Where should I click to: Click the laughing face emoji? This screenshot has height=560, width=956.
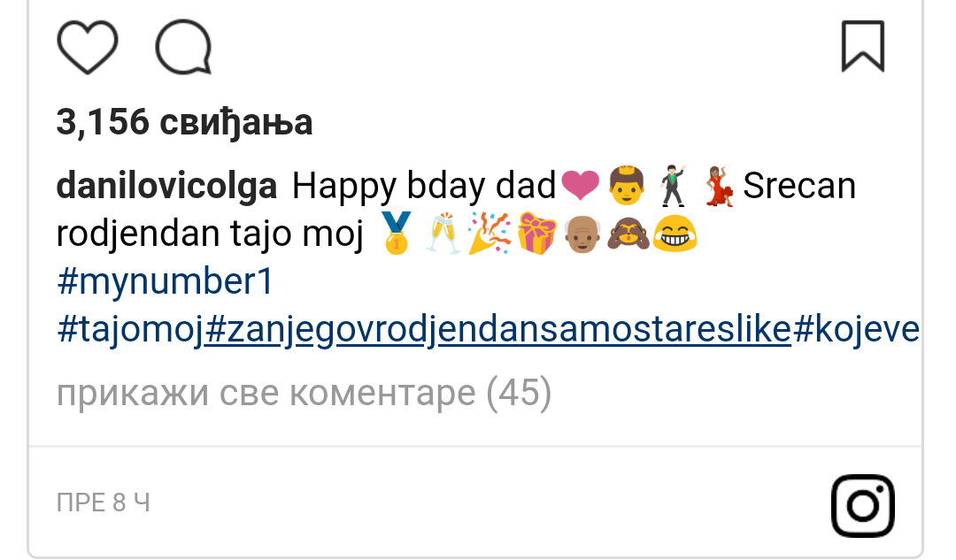tap(675, 234)
